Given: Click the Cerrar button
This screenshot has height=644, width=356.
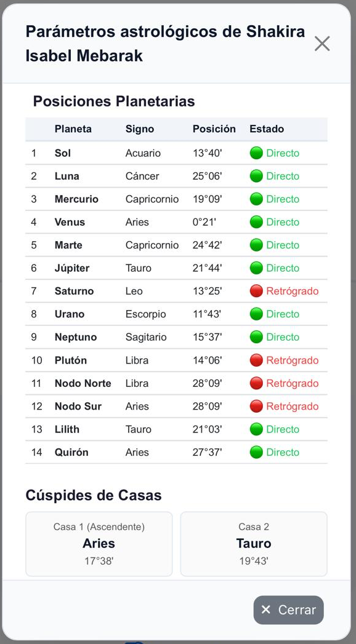Looking at the screenshot, I should (x=289, y=610).
